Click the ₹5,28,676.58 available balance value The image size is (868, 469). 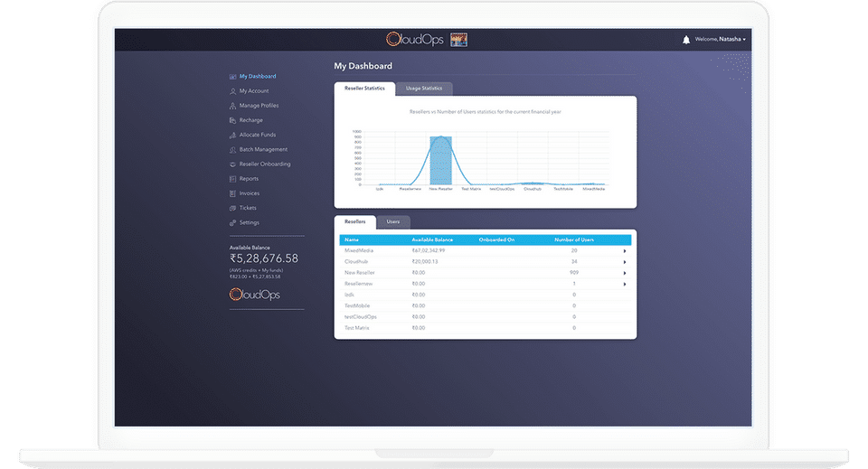point(263,258)
